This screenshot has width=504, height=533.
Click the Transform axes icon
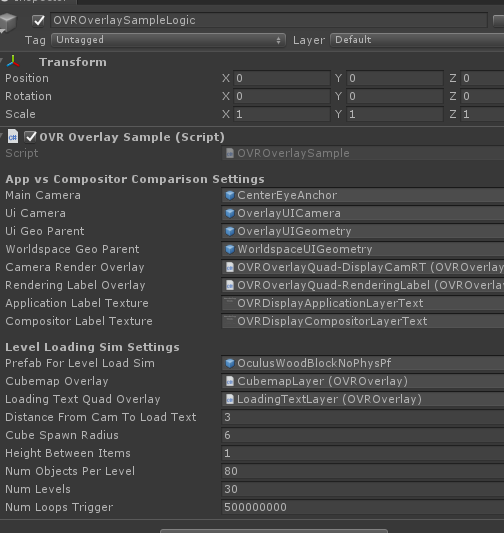[x=13, y=62]
